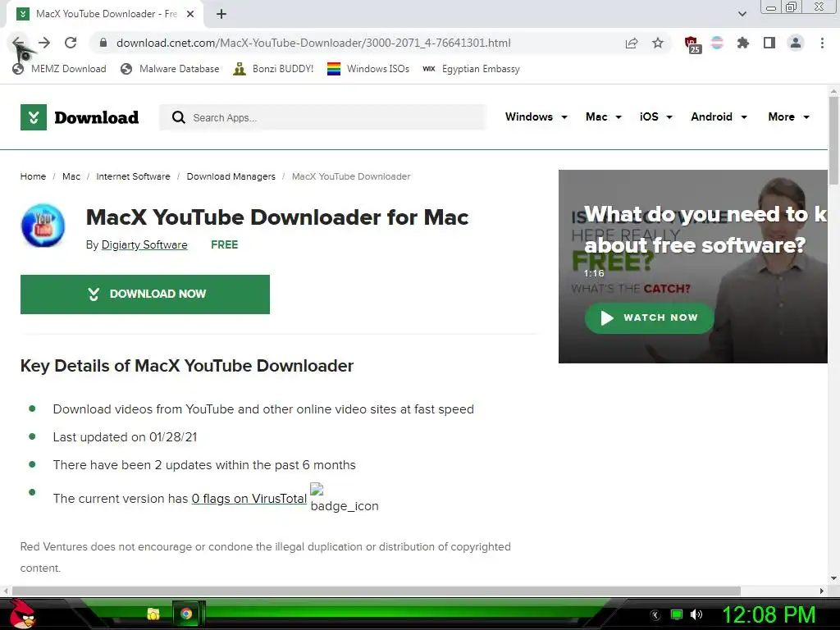Image resolution: width=840 pixels, height=630 pixels.
Task: Bookmark this page with the star icon
Action: [x=658, y=43]
